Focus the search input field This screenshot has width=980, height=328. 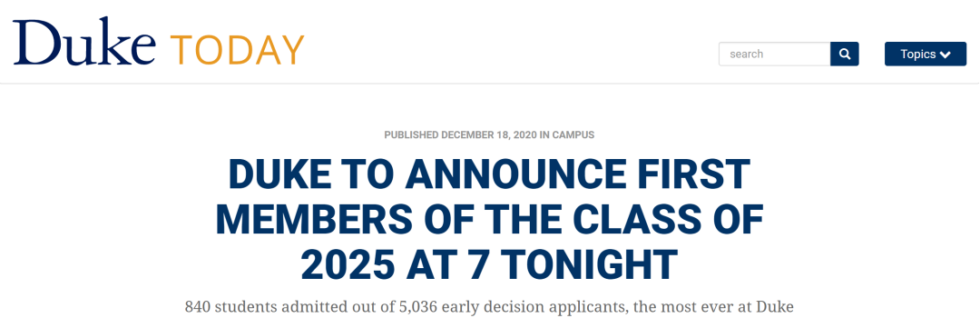coord(774,54)
